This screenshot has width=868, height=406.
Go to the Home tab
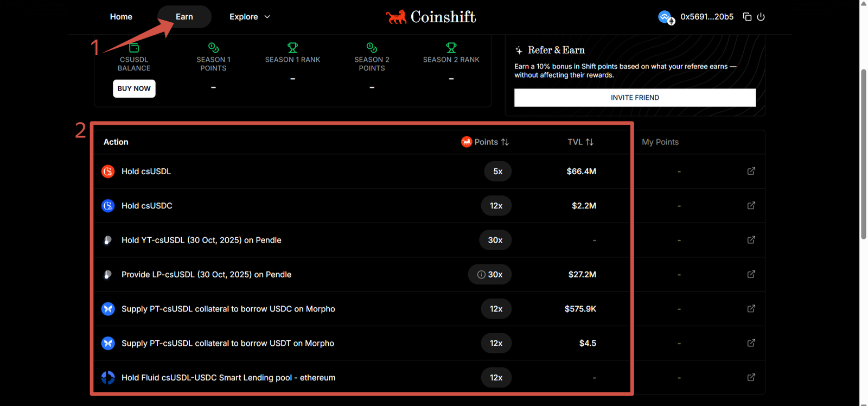click(x=121, y=17)
